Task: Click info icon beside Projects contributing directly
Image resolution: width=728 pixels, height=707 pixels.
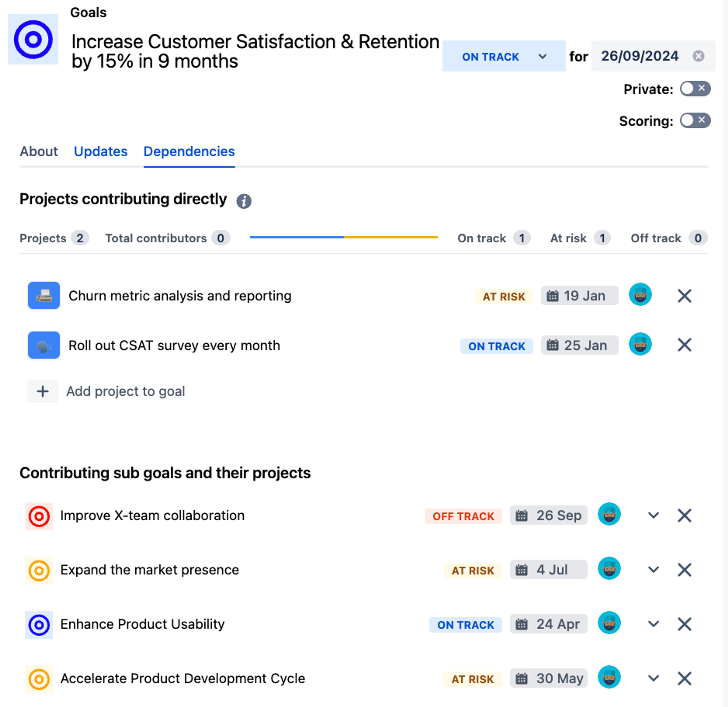Action: [x=244, y=201]
